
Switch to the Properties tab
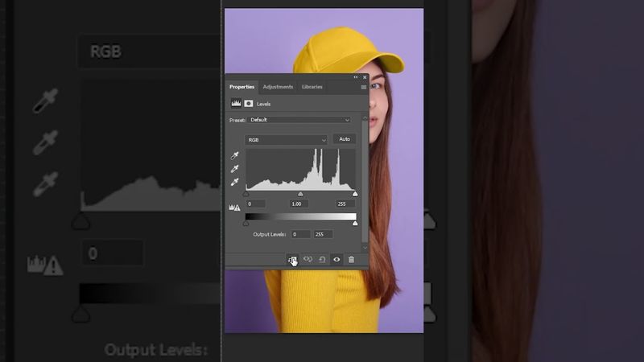click(x=242, y=87)
